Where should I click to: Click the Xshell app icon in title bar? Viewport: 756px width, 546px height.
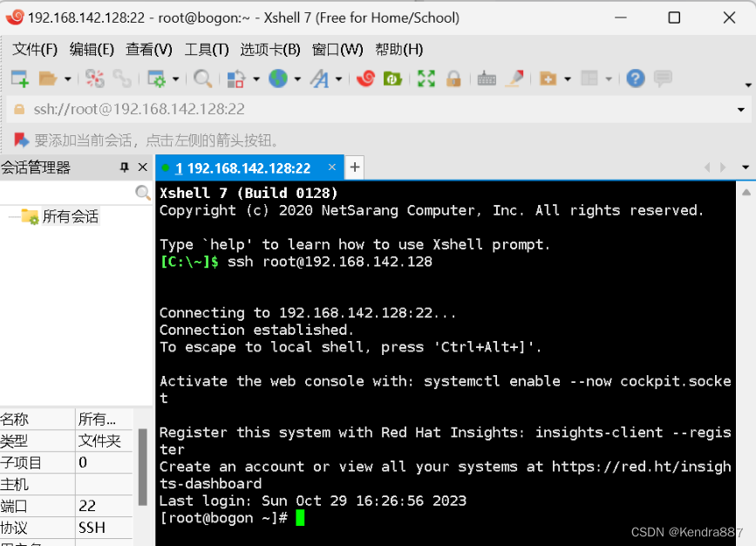coord(15,17)
